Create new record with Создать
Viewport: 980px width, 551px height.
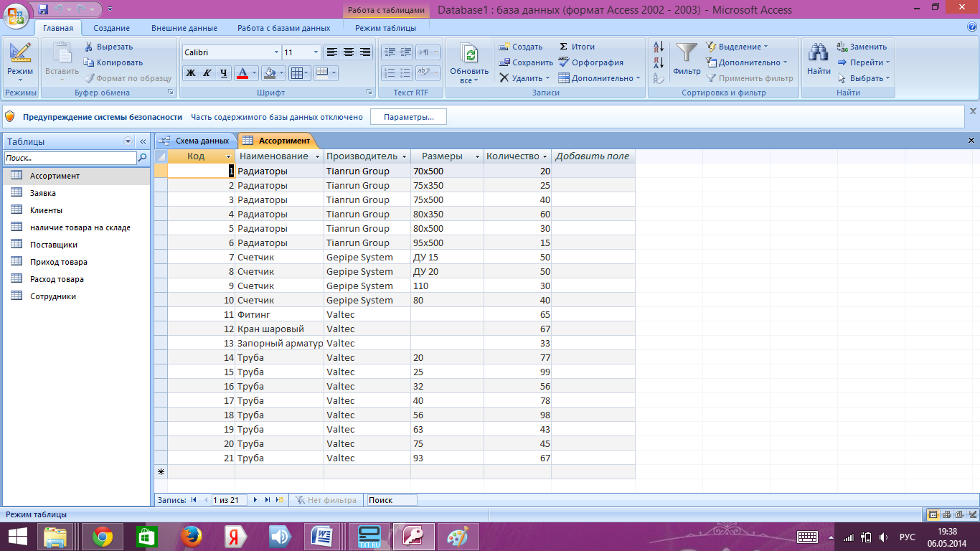point(520,47)
